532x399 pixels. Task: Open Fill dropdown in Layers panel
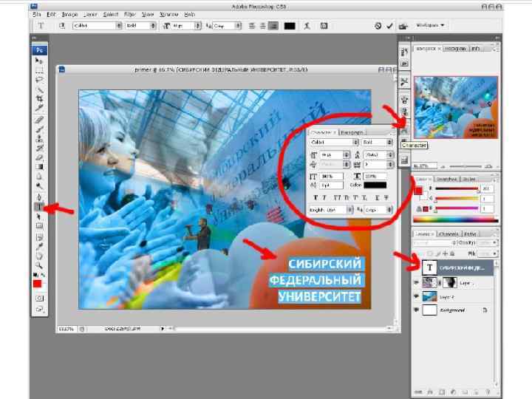(x=494, y=253)
